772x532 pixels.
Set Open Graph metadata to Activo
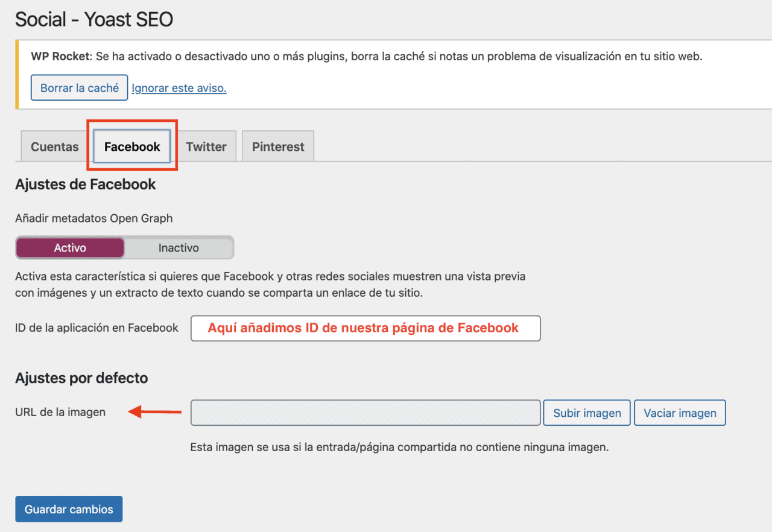70,248
